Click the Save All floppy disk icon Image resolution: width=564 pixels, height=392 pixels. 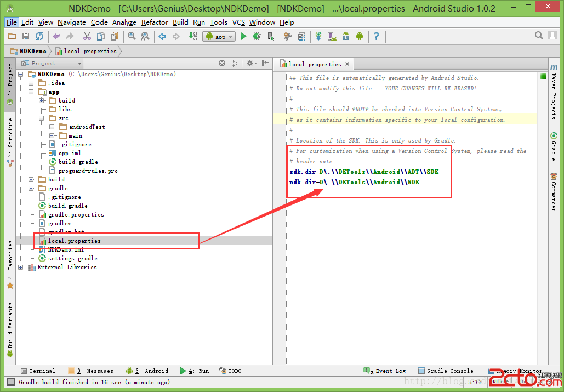tap(25, 36)
